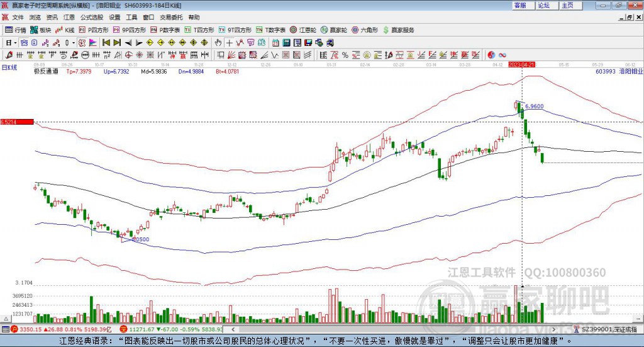Click the 6.9600 high price label
This screenshot has width=644, height=347.
(534, 106)
